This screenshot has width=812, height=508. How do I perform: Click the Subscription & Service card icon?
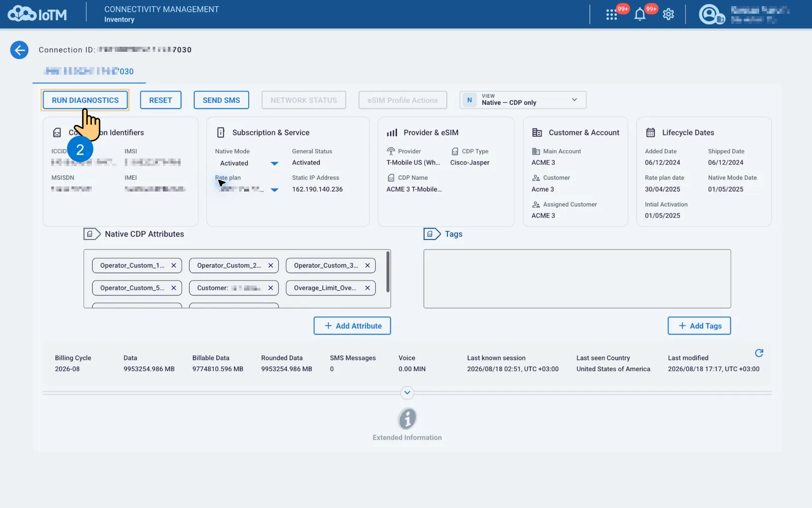pyautogui.click(x=221, y=133)
